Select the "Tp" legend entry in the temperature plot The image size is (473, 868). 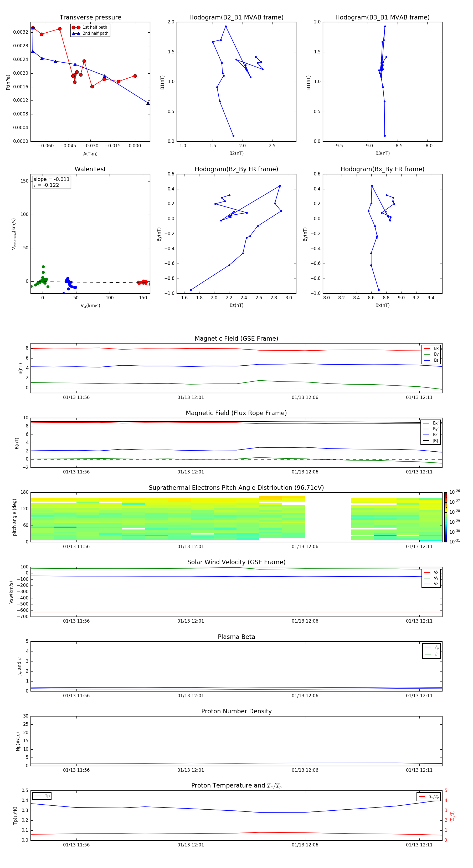tap(42, 796)
